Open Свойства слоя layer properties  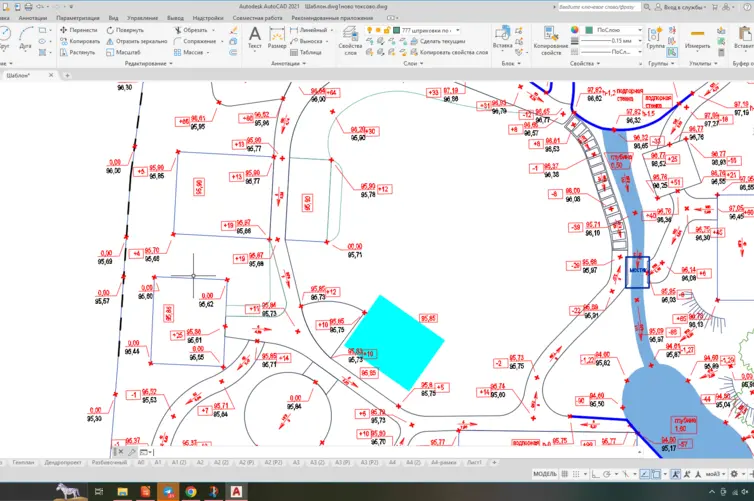click(350, 40)
